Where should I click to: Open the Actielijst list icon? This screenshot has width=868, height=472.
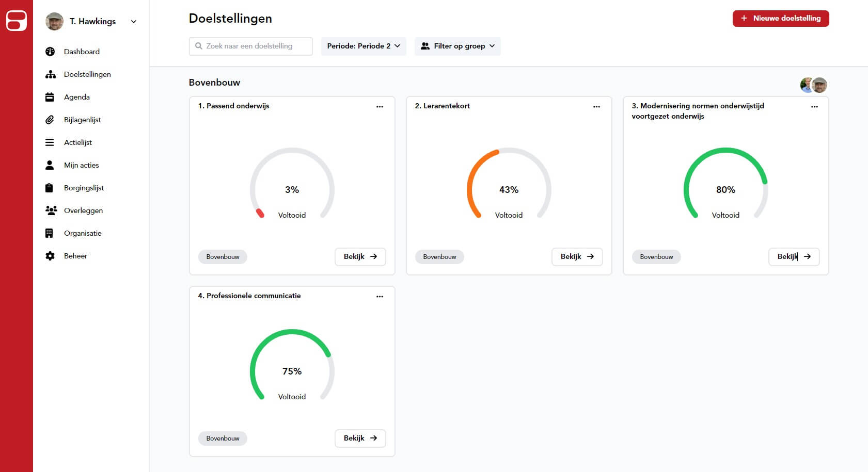(x=50, y=142)
